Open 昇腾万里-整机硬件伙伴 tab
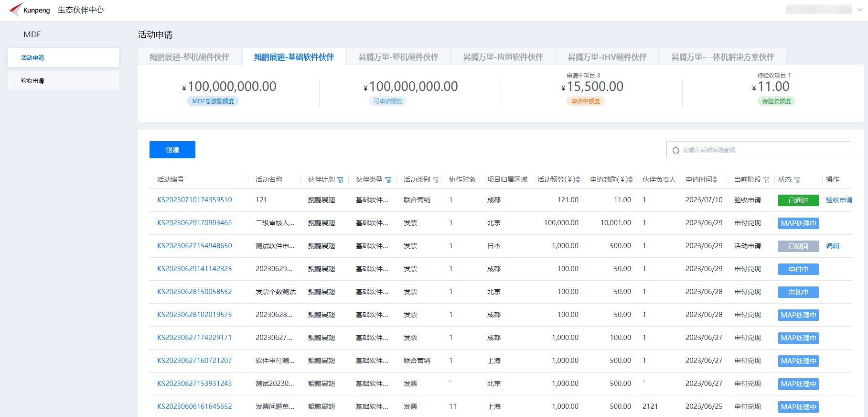 (x=398, y=57)
